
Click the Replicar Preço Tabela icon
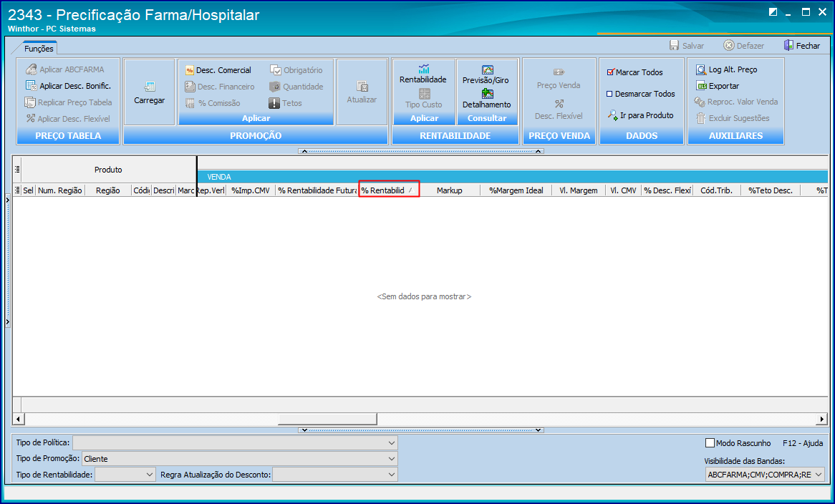point(30,102)
